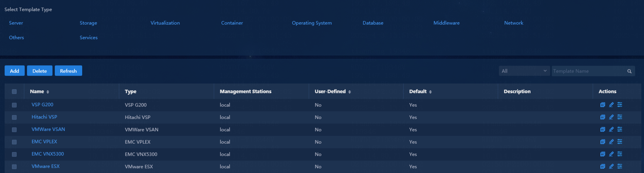Image resolution: width=644 pixels, height=173 pixels.
Task: Check the VMWare VSAN row checkbox
Action: click(14, 129)
